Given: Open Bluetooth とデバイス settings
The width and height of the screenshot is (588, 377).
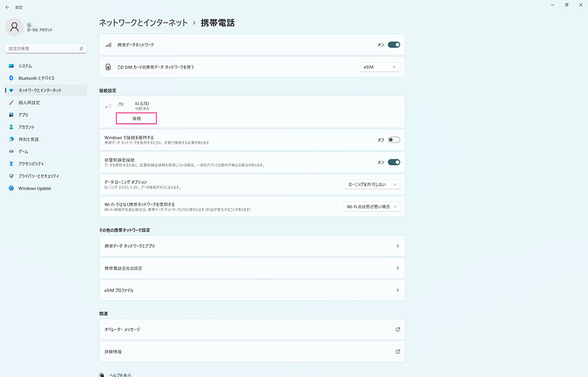Looking at the screenshot, I should [36, 78].
